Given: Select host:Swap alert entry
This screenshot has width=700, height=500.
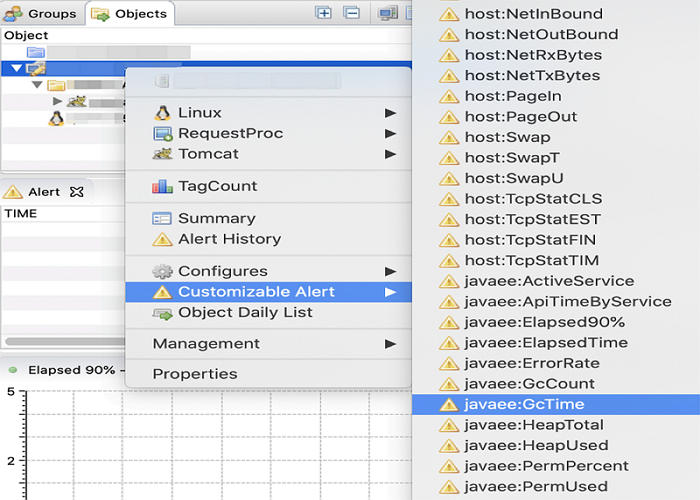Looking at the screenshot, I should 507,137.
